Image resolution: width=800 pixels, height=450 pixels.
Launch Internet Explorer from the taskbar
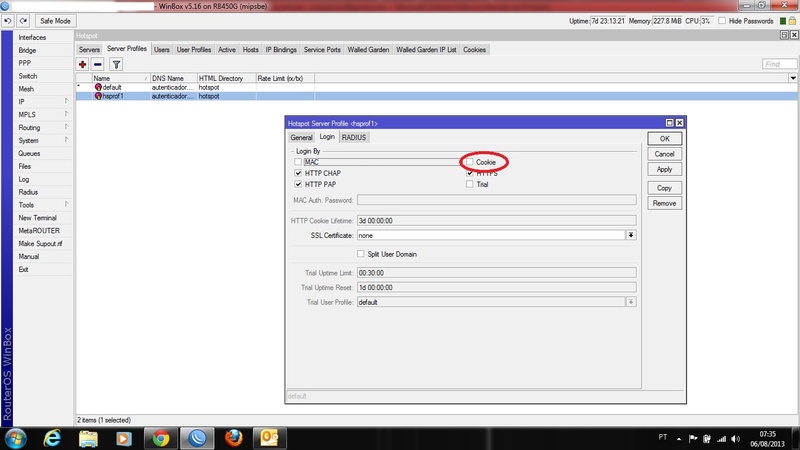pos(52,438)
